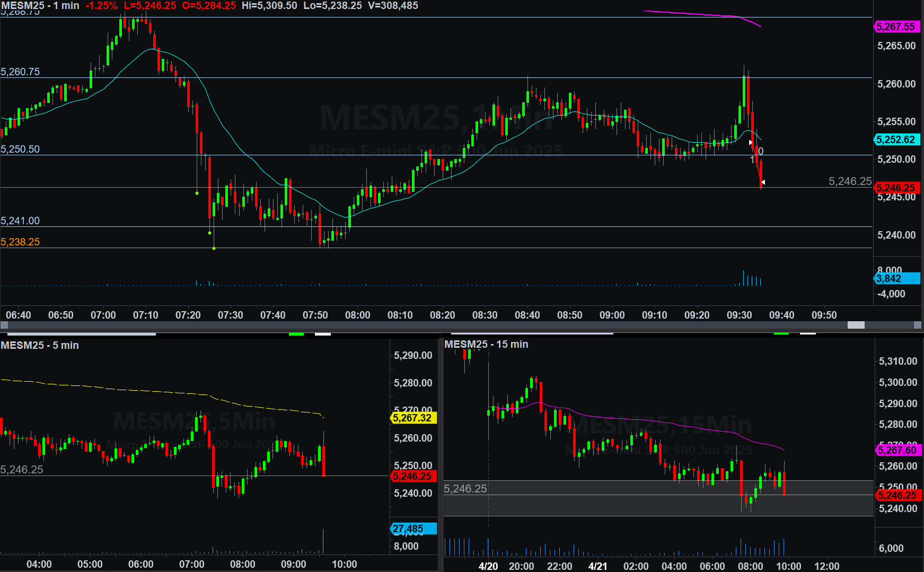The height and width of the screenshot is (572, 924).
Task: Click the 09:30 time axis label
Action: pyautogui.click(x=739, y=315)
